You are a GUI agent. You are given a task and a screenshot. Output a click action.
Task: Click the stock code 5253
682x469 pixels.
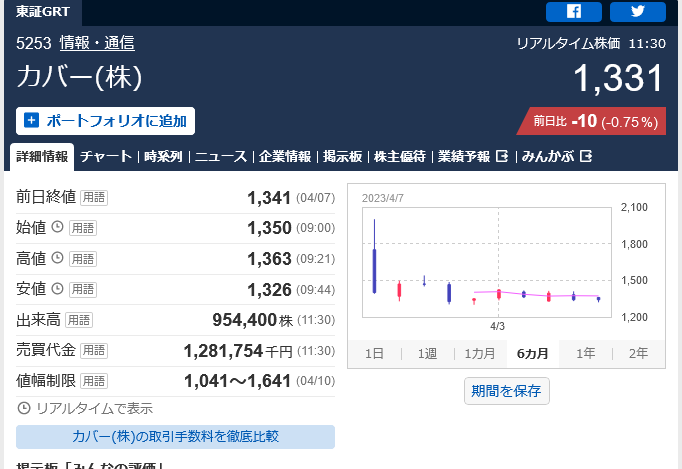[33, 43]
